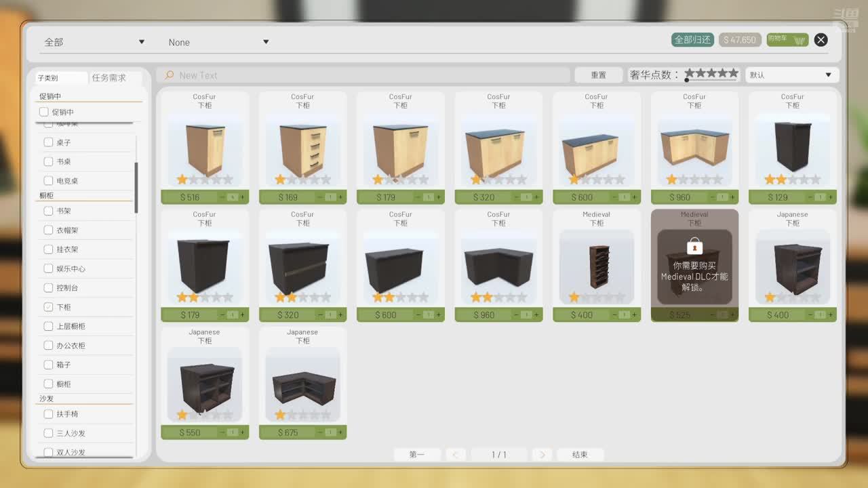Select the $129 dark CosFur cabinet thumbnail
The height and width of the screenshot is (488, 868).
coord(792,150)
